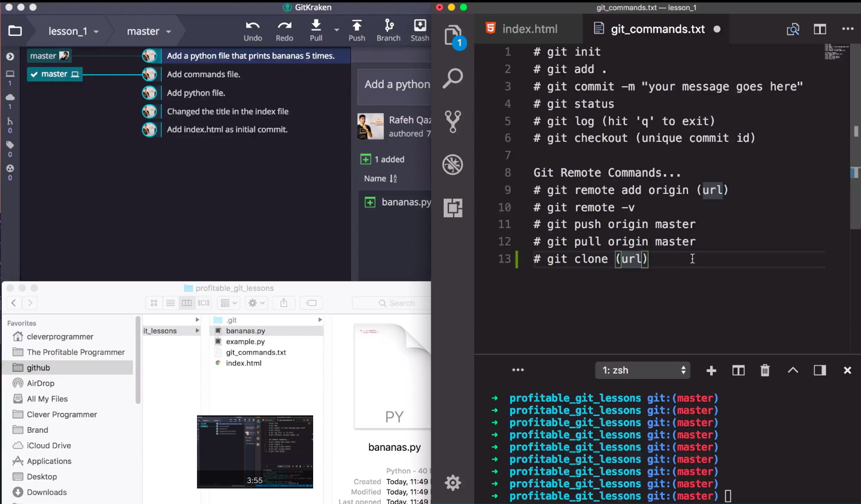Open the Finder action gear dropdown
Screen dimensions: 861x504
[256, 303]
